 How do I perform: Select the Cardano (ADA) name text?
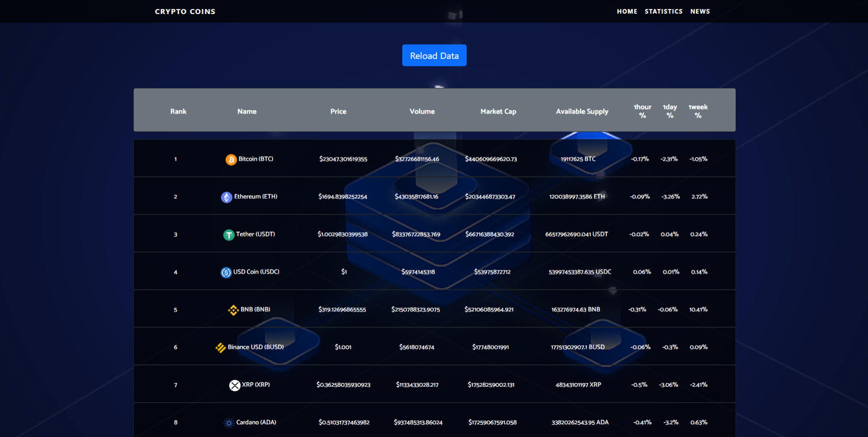tap(256, 422)
